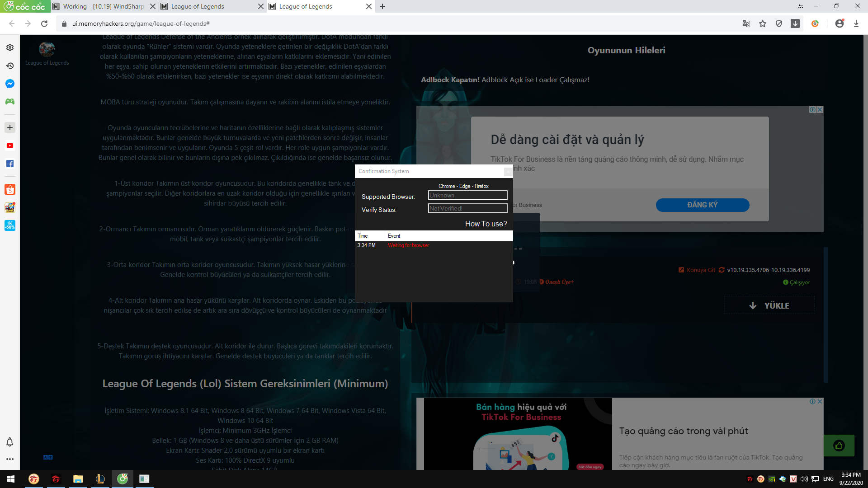Click the Coc Coc taskbar button
The width and height of the screenshot is (868, 488).
pyautogui.click(x=123, y=479)
